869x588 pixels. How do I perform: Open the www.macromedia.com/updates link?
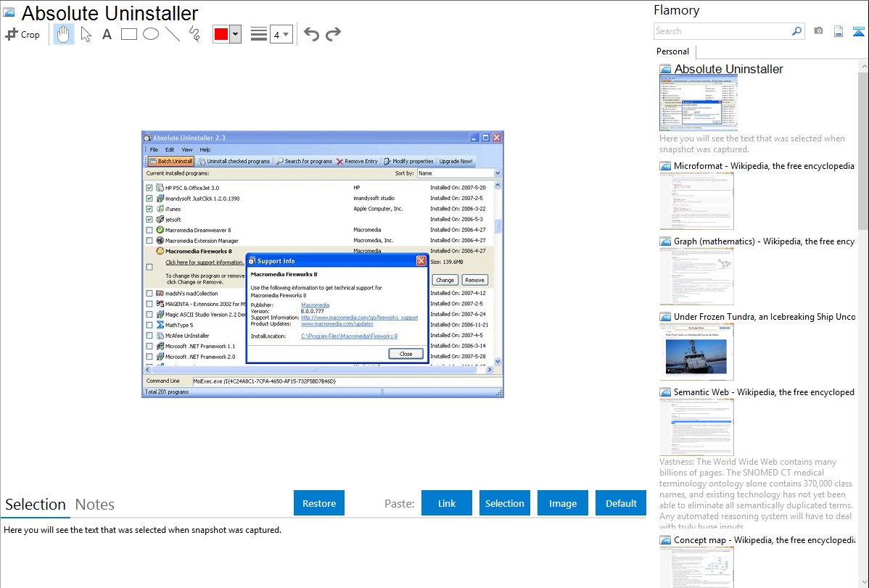(x=337, y=324)
